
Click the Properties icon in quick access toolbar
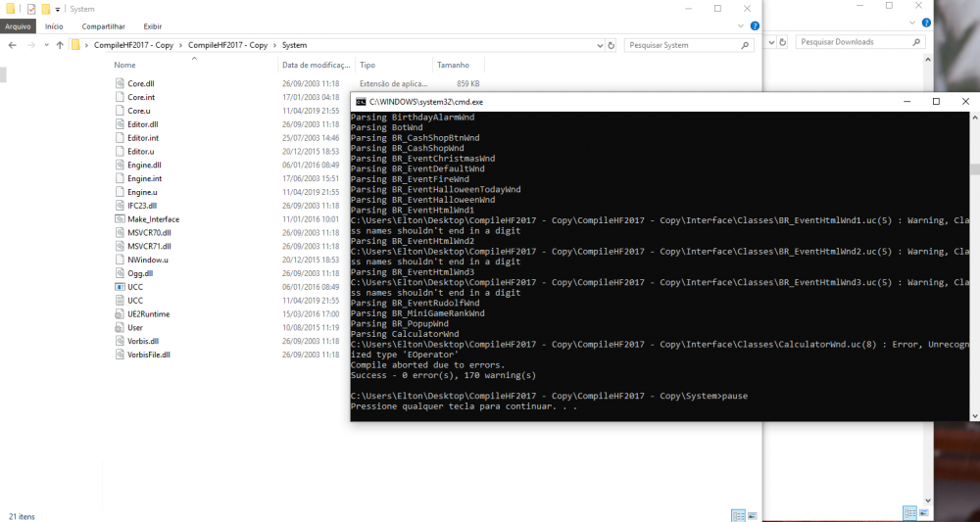(x=31, y=9)
